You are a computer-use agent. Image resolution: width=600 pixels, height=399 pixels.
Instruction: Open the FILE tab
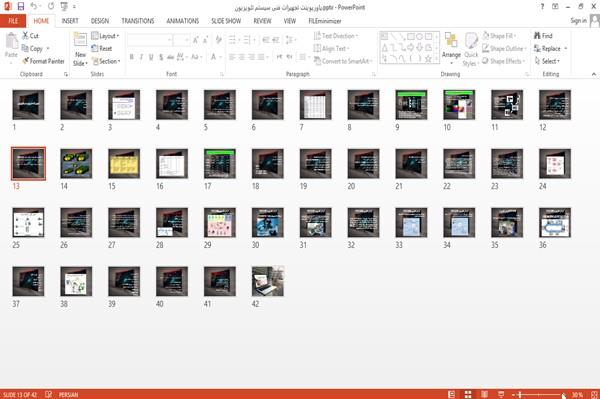click(x=13, y=21)
